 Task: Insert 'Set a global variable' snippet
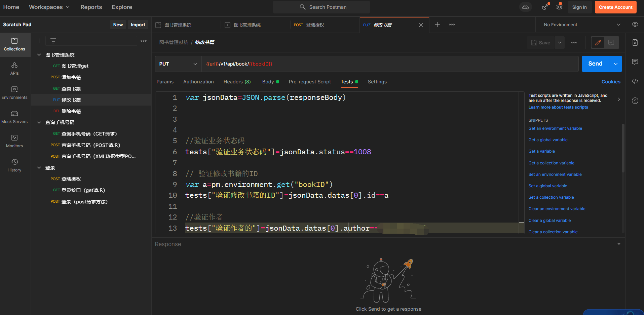pos(548,186)
